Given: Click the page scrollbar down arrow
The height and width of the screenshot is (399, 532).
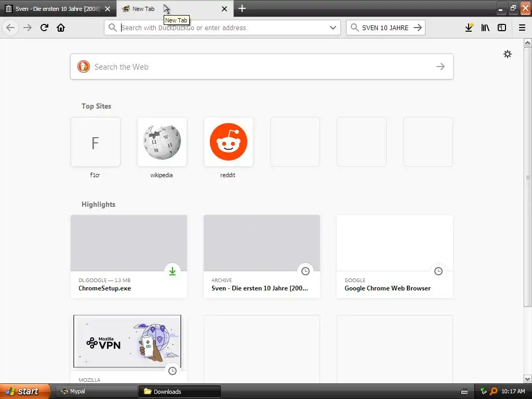Looking at the screenshot, I should point(528,379).
